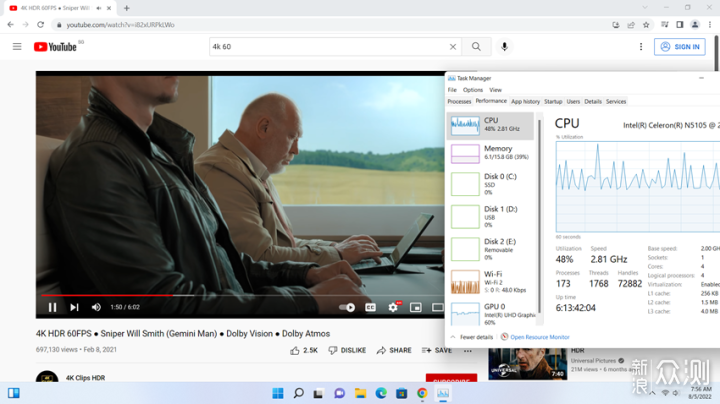Click Task Manager sidebar scrollbar
720x404 pixels.
coord(540,216)
